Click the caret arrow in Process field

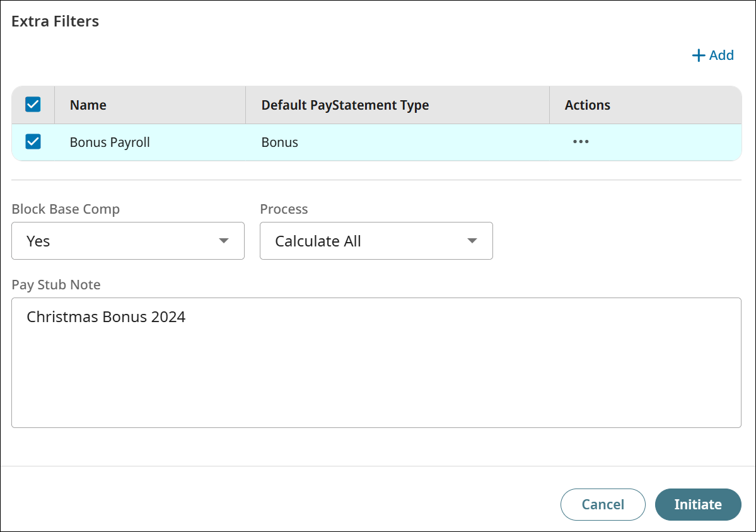pyautogui.click(x=472, y=241)
